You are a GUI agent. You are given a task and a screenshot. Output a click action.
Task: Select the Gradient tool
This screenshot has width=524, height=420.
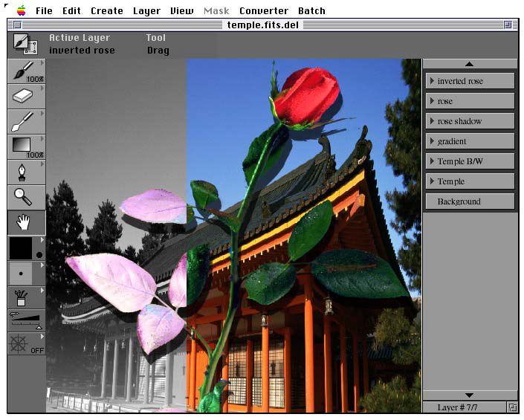[x=26, y=147]
